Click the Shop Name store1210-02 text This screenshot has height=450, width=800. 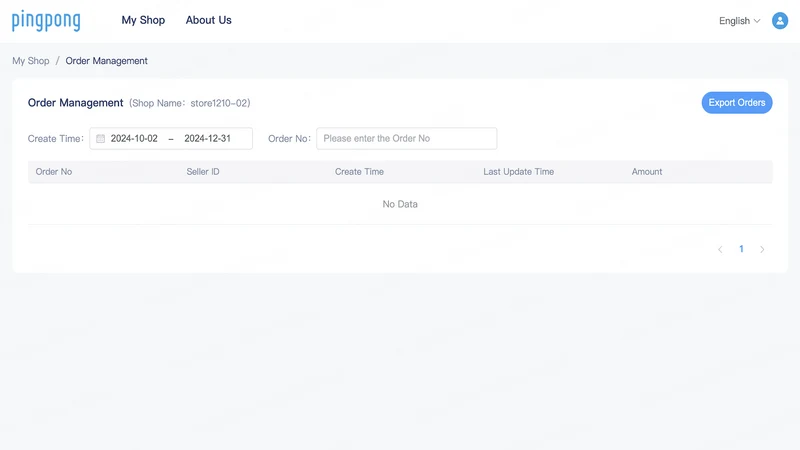pyautogui.click(x=189, y=103)
